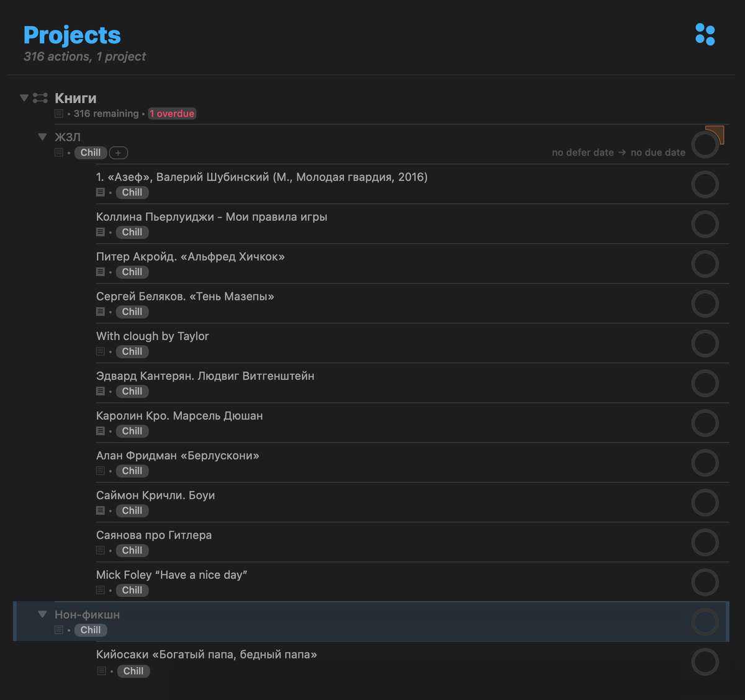
Task: Mark Сергей Беляков «Тень Мазепы» done
Action: coord(705,303)
